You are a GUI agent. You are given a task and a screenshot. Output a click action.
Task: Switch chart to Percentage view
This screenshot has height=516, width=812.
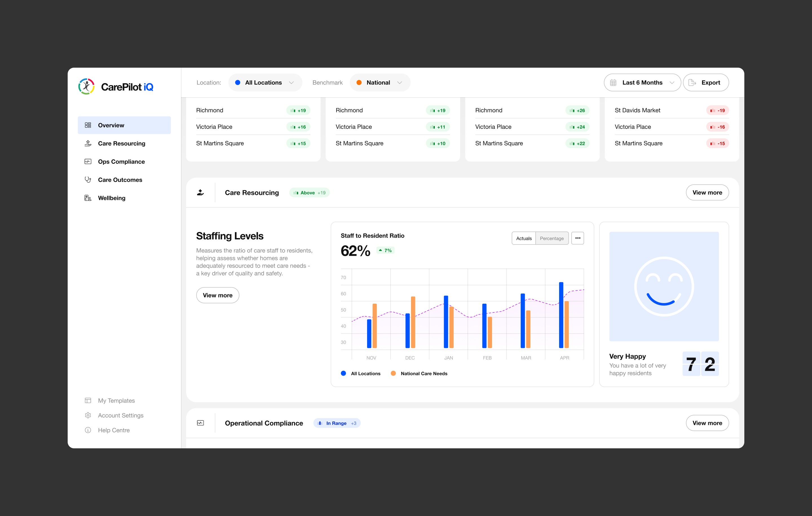tap(551, 238)
